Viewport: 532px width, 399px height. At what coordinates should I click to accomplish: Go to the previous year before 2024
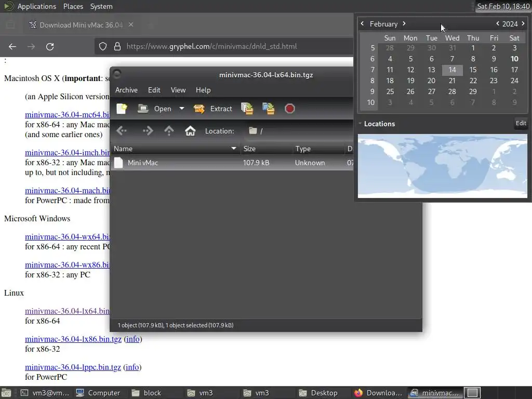[498, 24]
